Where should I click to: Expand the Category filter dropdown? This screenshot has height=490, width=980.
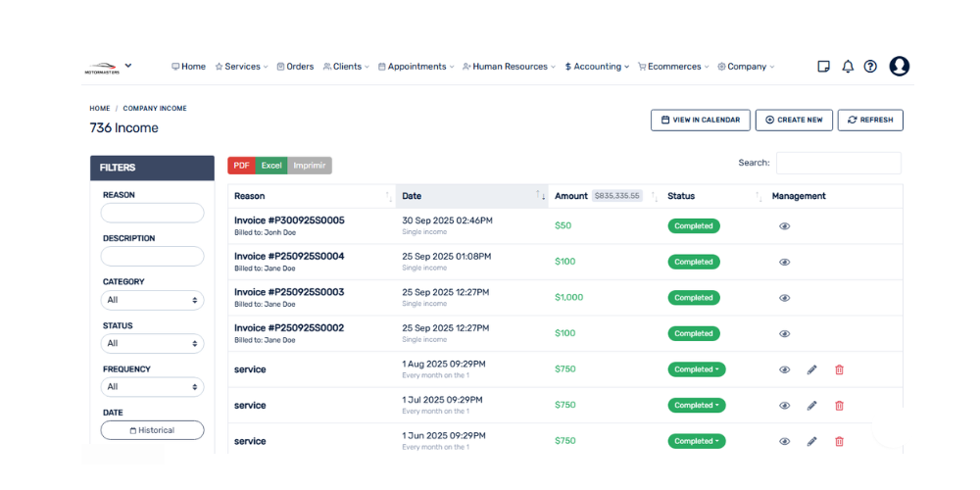click(152, 300)
